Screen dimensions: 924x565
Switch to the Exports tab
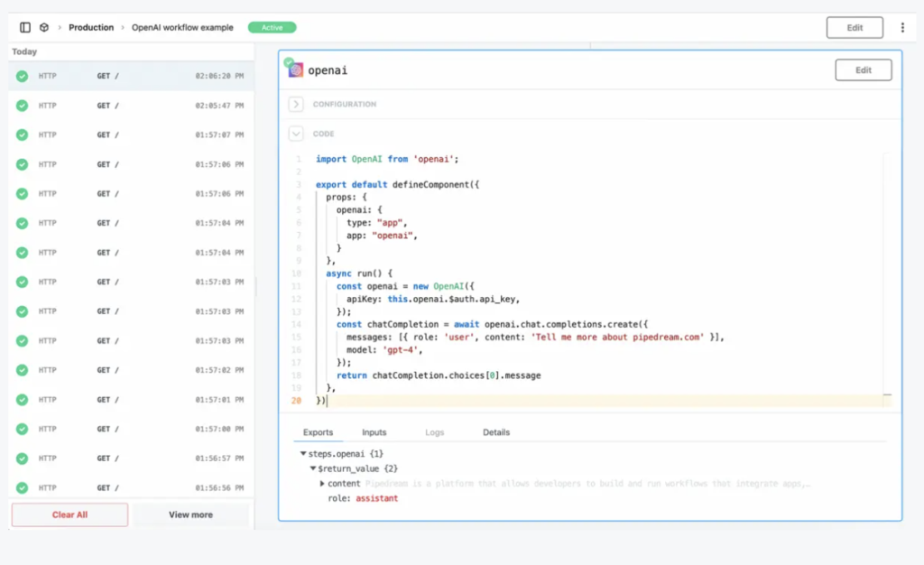[x=319, y=432]
